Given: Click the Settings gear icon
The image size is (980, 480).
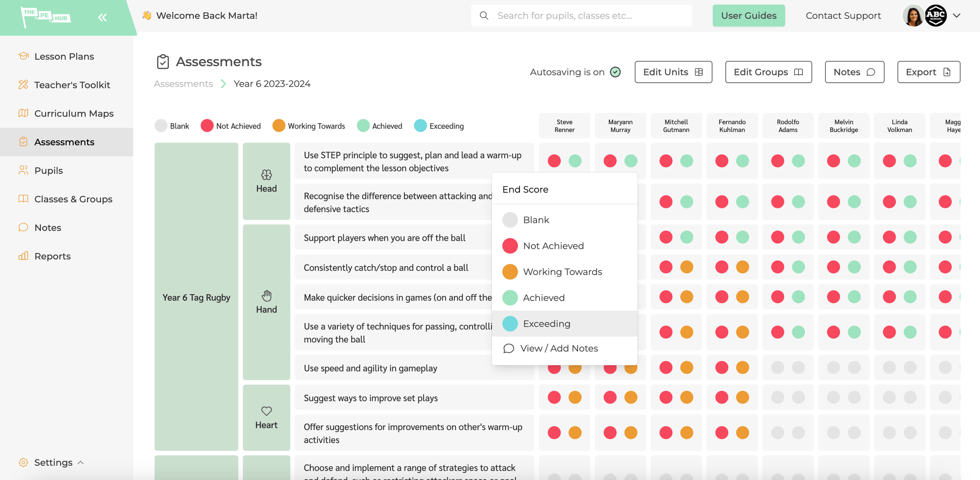Looking at the screenshot, I should [23, 462].
